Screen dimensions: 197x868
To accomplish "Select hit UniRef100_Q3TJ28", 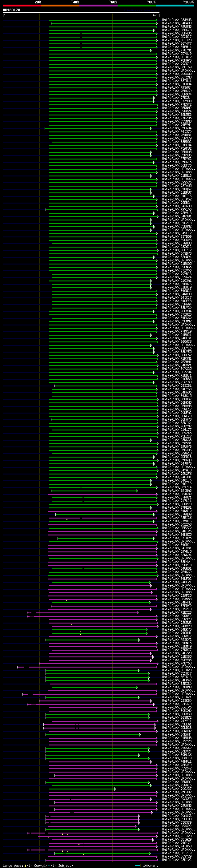I will pyautogui.click(x=177, y=836).
